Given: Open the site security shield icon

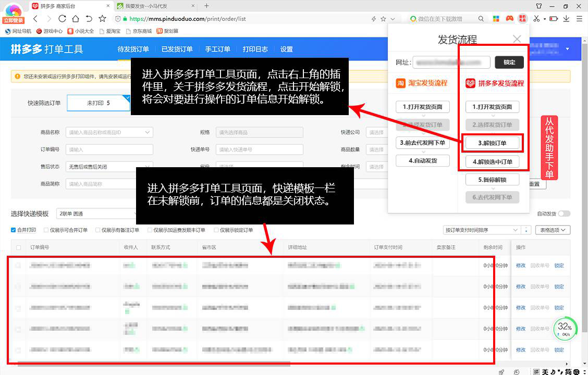Looking at the screenshot, I should click(x=118, y=19).
